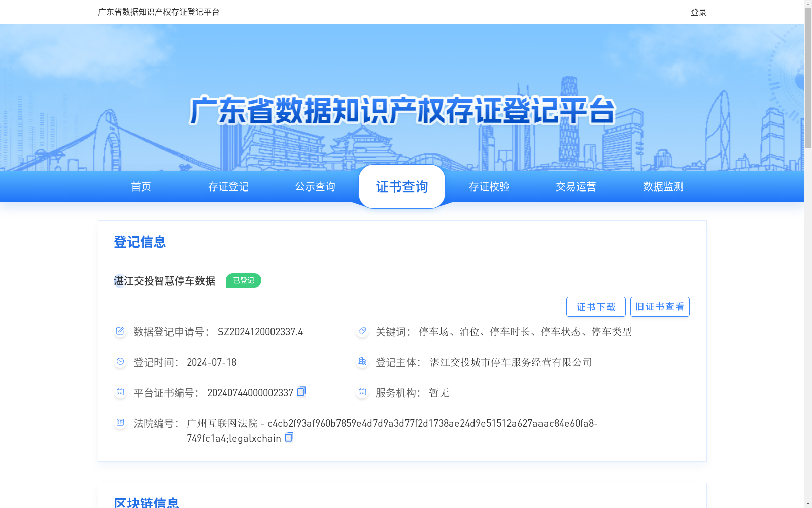This screenshot has width=812, height=508.
Task: Switch to the 存证校验 tab
Action: pyautogui.click(x=489, y=186)
